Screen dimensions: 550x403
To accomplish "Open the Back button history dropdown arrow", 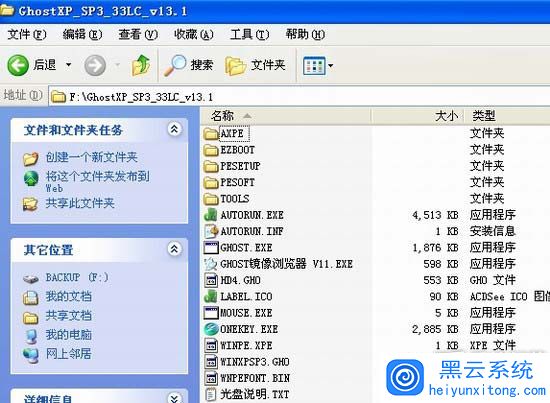I will (69, 65).
